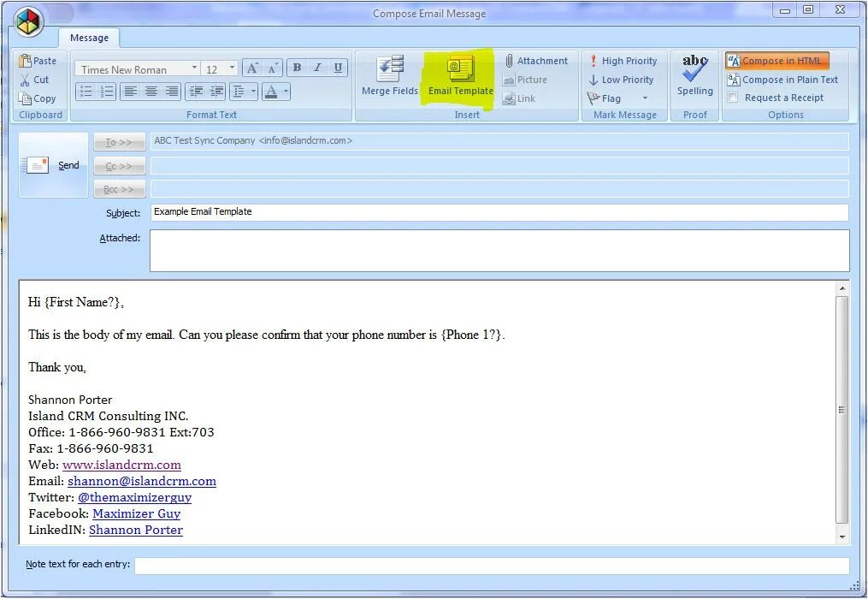Toggle underline formatting
This screenshot has width=868, height=599.
tap(338, 68)
